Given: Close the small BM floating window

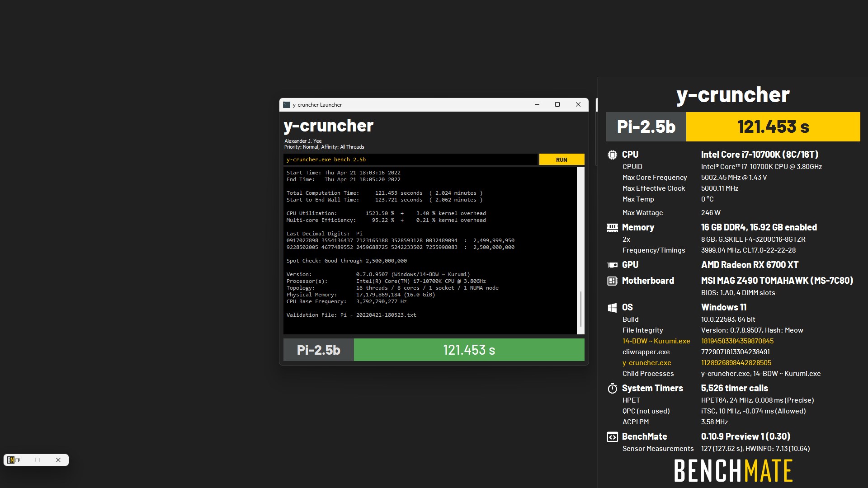Looking at the screenshot, I should tap(58, 460).
